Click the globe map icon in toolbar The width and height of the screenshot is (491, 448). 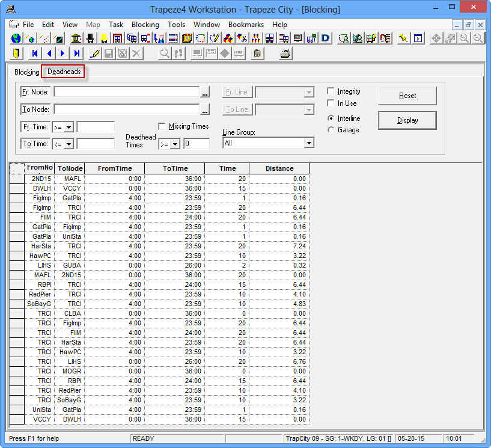(x=16, y=38)
